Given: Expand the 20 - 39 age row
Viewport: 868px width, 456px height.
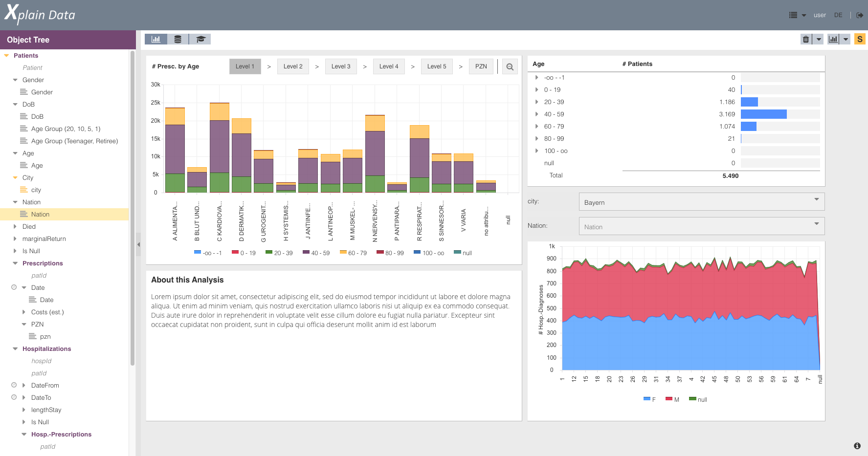Looking at the screenshot, I should click(536, 102).
